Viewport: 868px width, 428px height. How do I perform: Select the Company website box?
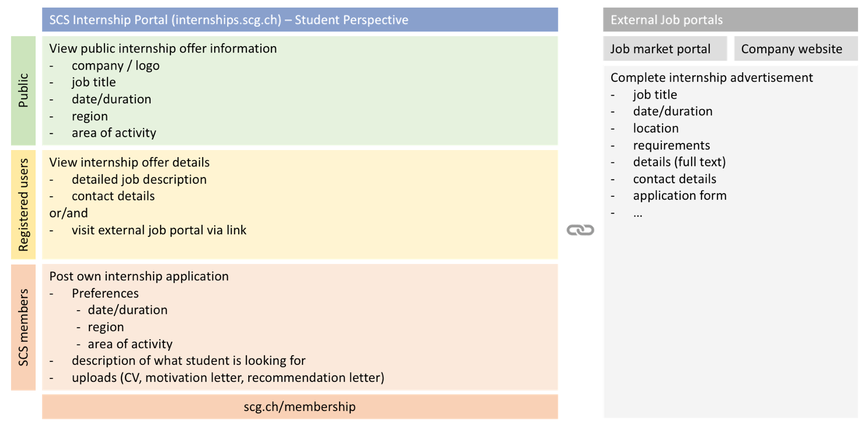(x=796, y=49)
